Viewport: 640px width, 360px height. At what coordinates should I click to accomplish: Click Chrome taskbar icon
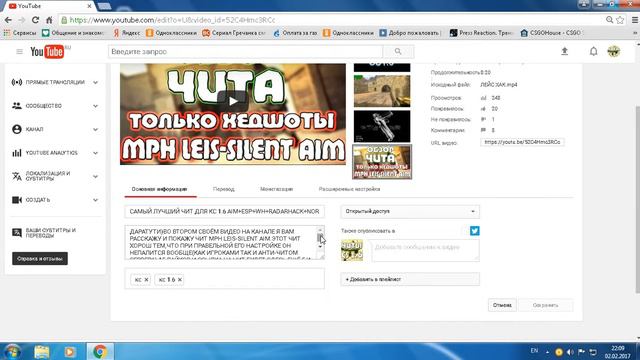(x=100, y=351)
